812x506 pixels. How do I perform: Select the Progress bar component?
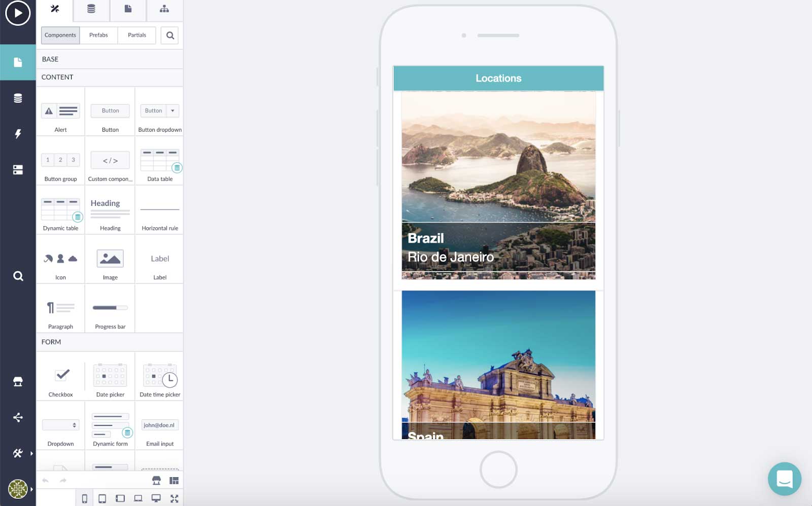(x=110, y=308)
